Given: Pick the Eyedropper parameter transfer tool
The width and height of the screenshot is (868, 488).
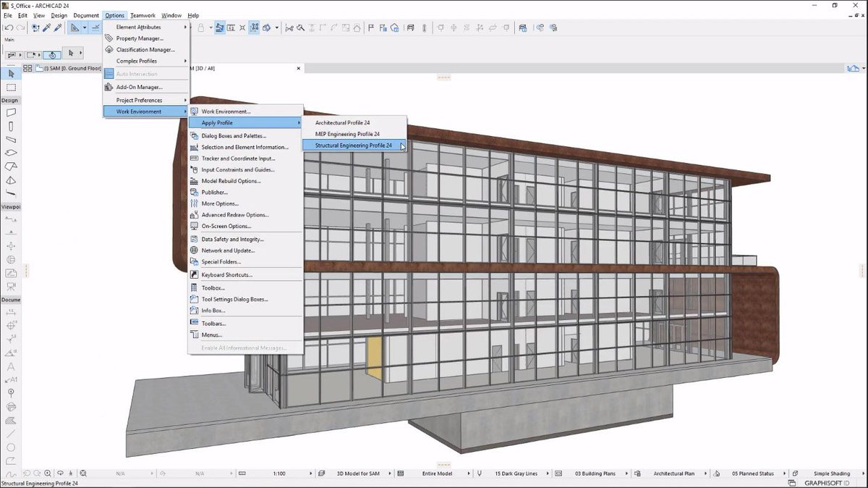Looking at the screenshot, I should (x=45, y=28).
